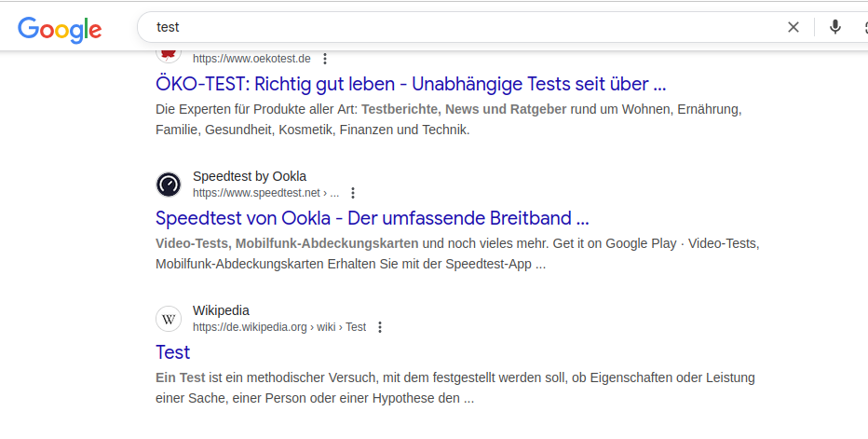The image size is (868, 439).
Task: Open image search via the camera icon
Action: pos(862,27)
